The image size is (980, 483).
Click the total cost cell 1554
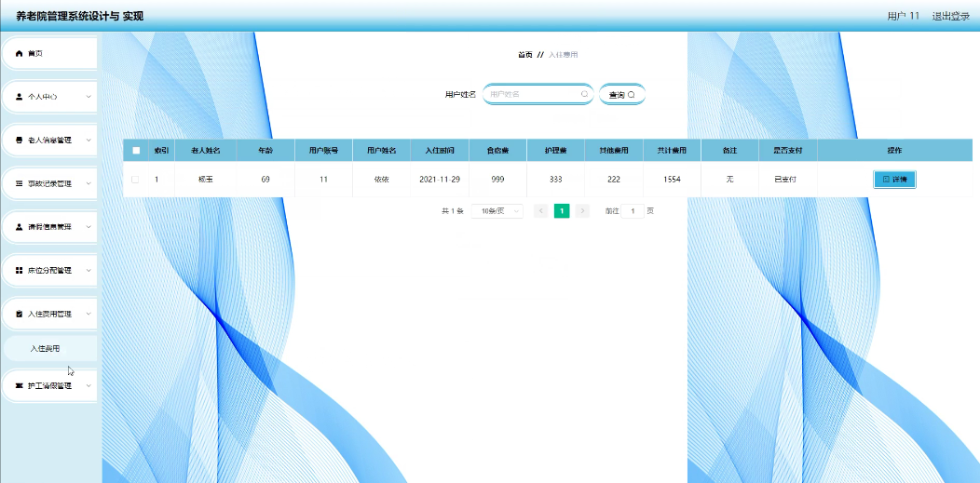672,179
